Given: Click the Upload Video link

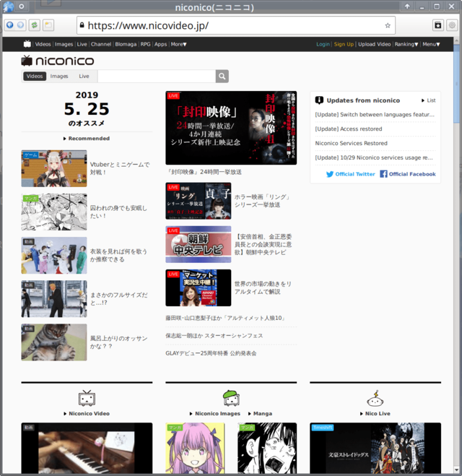Looking at the screenshot, I should pyautogui.click(x=375, y=44).
